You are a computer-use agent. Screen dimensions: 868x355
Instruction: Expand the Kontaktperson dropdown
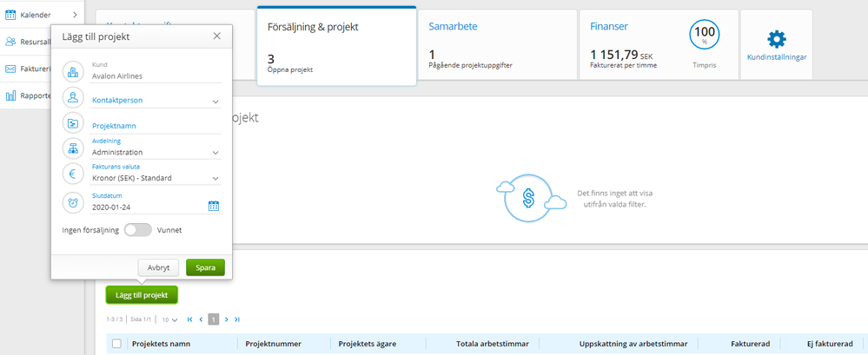pyautogui.click(x=215, y=102)
